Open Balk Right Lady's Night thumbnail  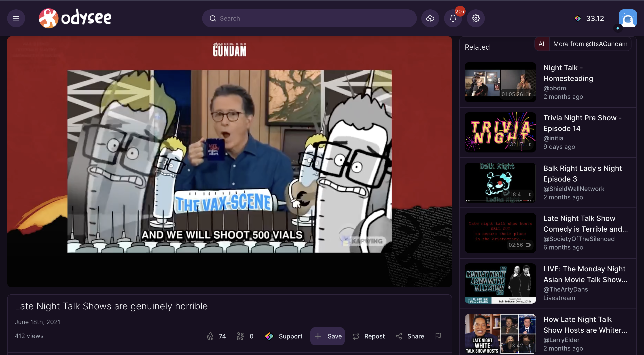click(x=500, y=183)
